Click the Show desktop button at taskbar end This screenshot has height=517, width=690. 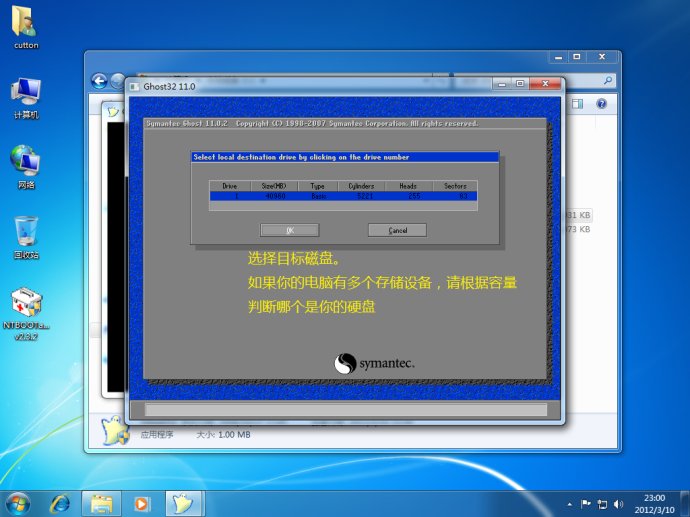(x=686, y=504)
